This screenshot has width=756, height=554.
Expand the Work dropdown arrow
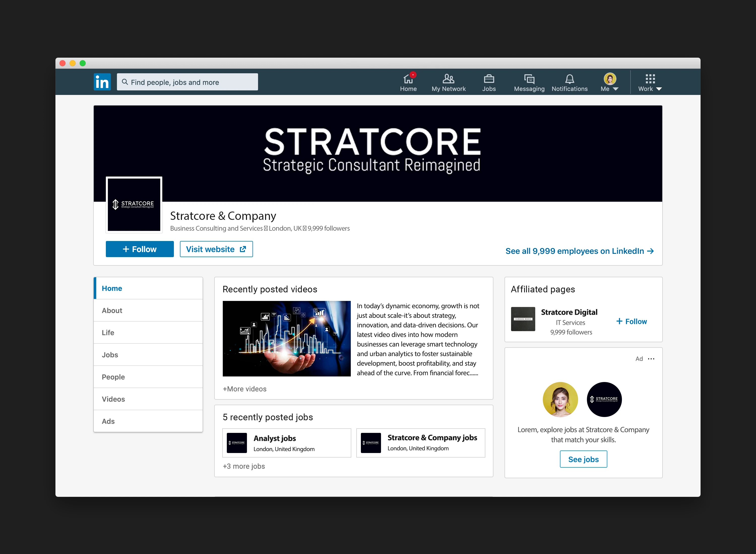pos(659,89)
